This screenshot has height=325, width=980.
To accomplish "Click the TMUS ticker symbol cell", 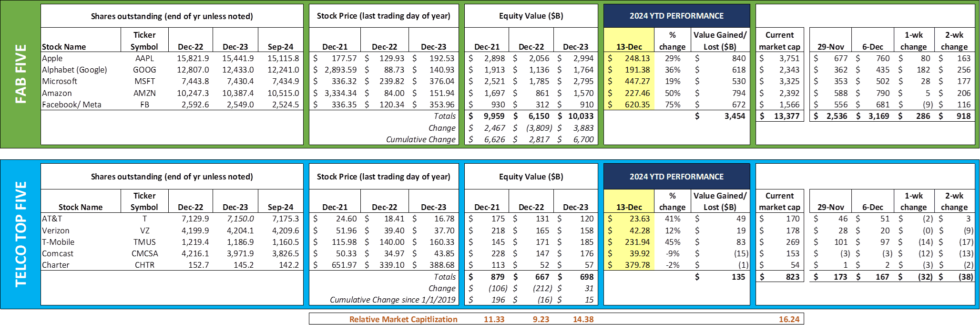I will pyautogui.click(x=144, y=242).
